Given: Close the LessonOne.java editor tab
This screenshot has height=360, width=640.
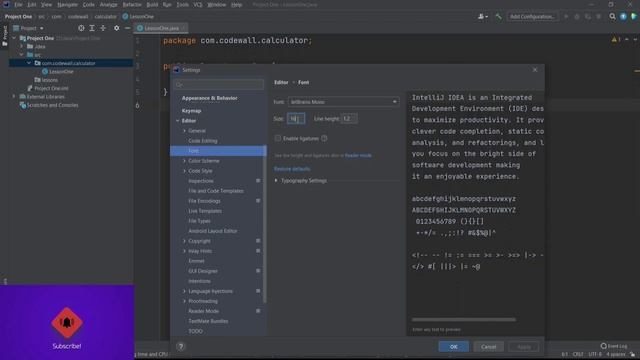Looking at the screenshot, I should 183,28.
